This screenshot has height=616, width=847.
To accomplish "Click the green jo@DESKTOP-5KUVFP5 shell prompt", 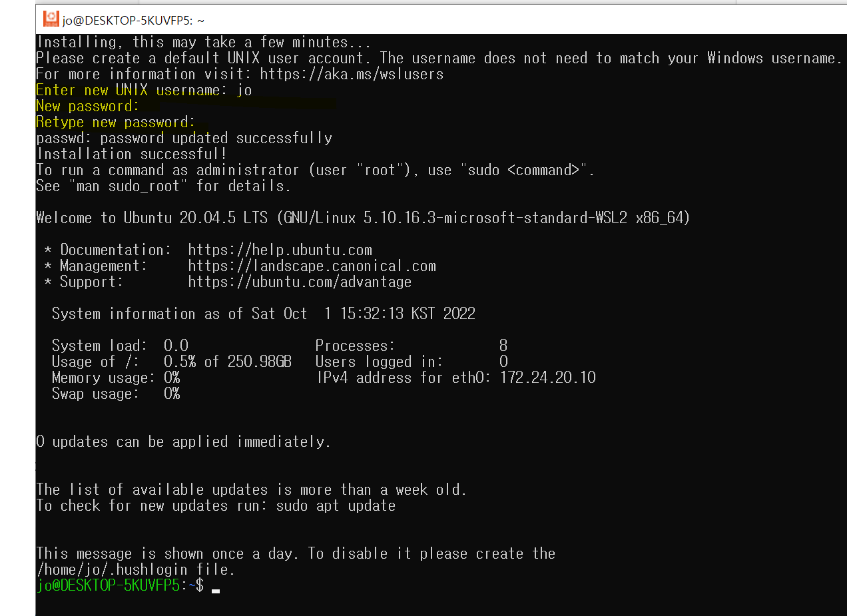I will [x=108, y=586].
